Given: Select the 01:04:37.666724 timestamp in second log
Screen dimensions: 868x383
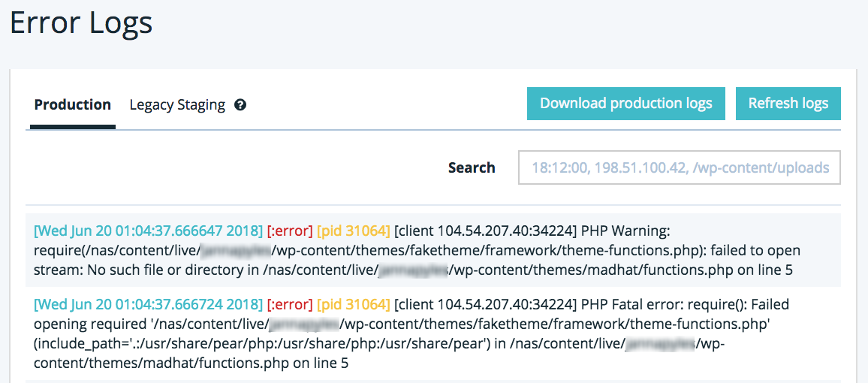Looking at the screenshot, I should coord(149,305).
